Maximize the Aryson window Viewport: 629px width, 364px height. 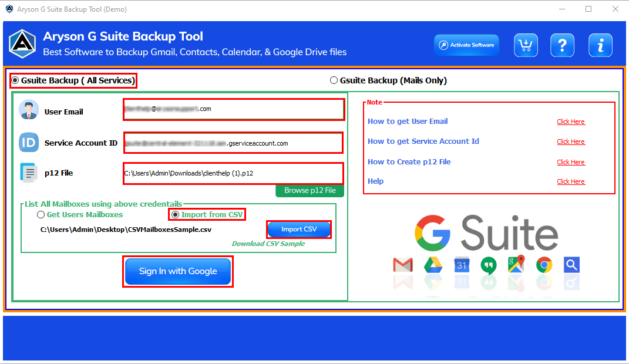pos(588,9)
